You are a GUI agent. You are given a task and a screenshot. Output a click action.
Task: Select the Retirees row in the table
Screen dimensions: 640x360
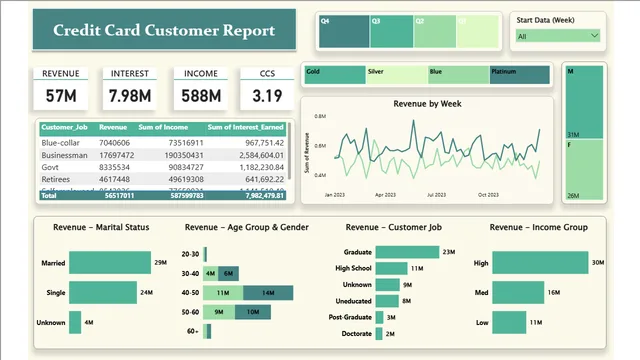(x=163, y=179)
